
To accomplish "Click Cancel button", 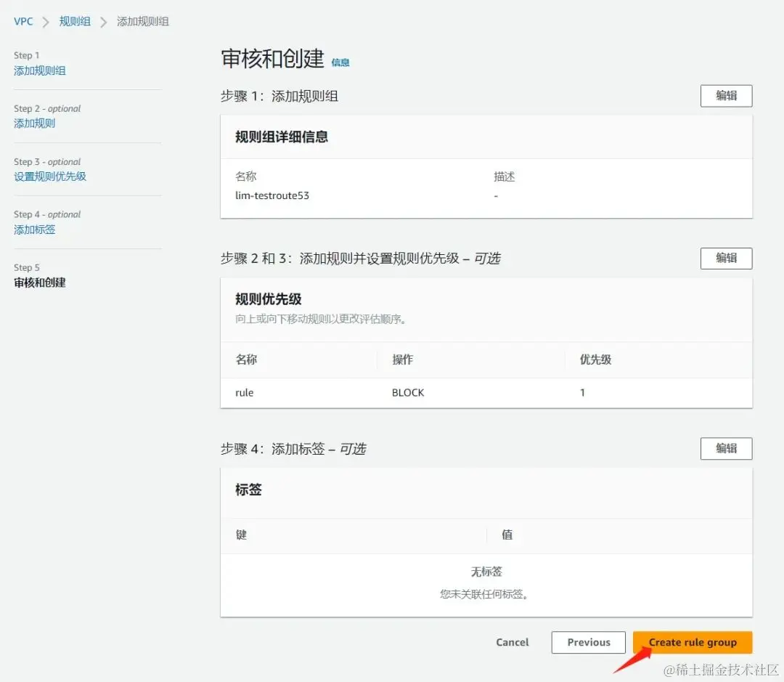I will 512,642.
